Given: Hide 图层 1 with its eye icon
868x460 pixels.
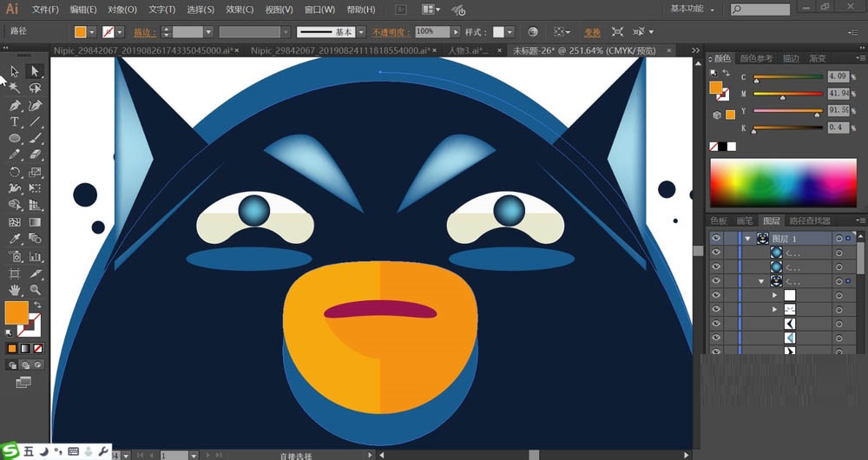Looking at the screenshot, I should (x=716, y=238).
